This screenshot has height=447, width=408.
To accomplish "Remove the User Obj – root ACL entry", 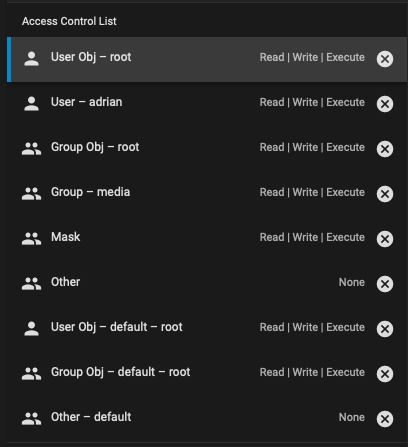I will [x=385, y=59].
